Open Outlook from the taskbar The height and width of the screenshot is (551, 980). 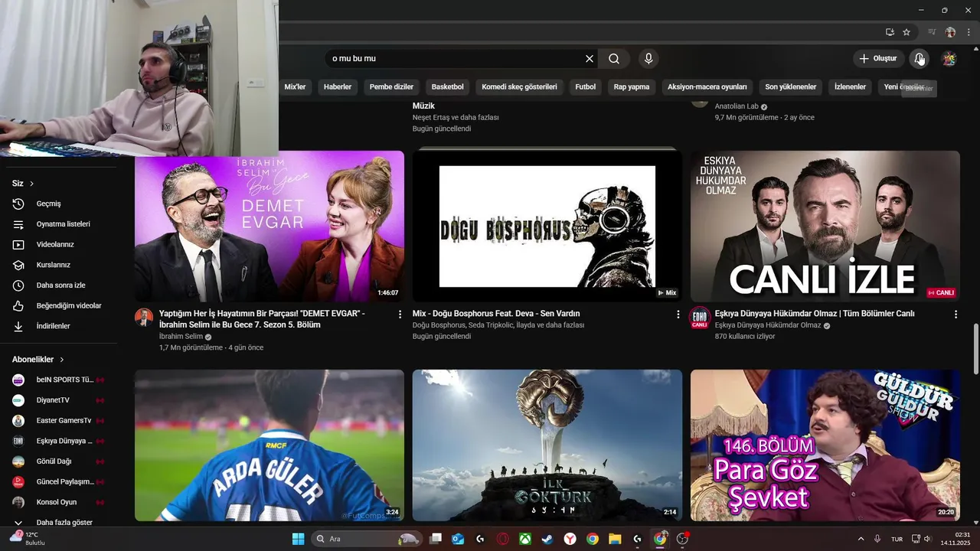click(458, 539)
